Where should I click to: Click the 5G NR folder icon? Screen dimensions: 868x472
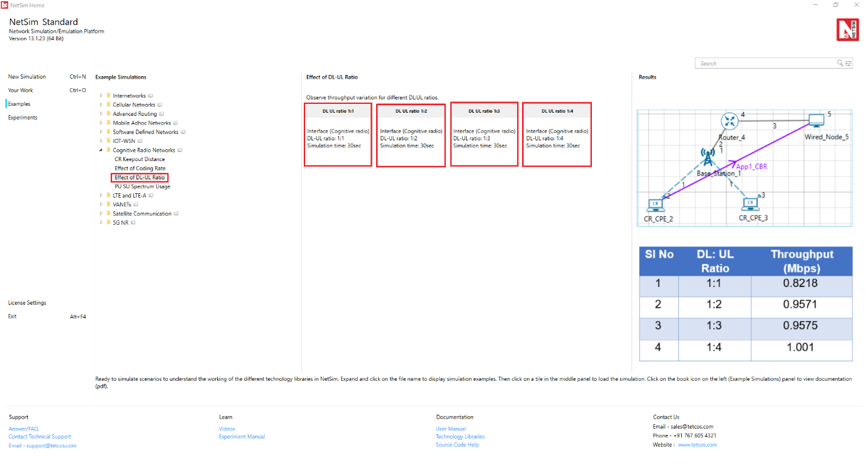click(x=108, y=223)
